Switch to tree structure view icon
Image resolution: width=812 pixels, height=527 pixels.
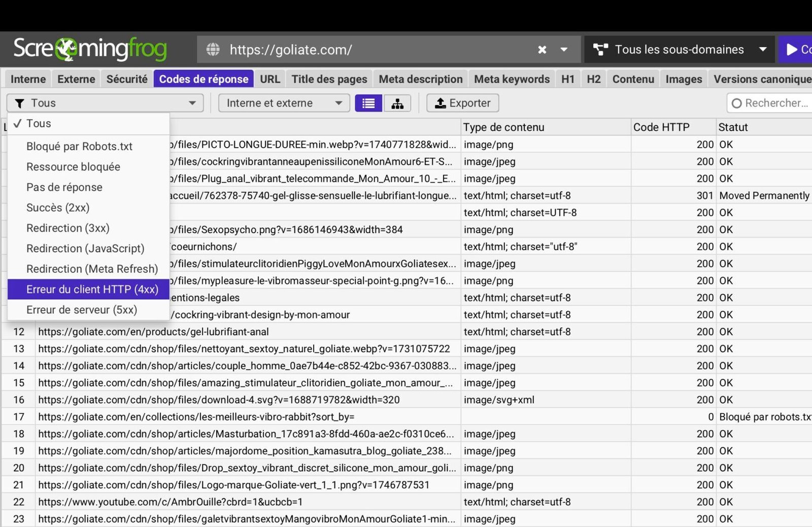397,103
